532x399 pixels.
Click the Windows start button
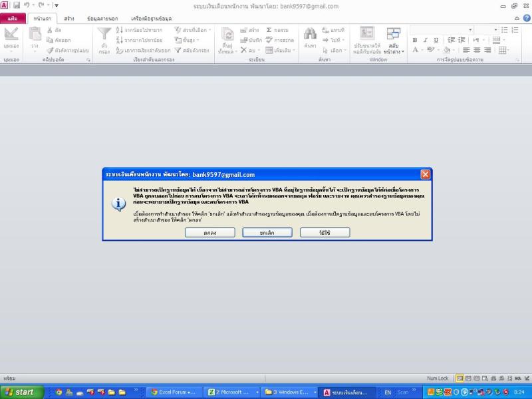coord(19,392)
